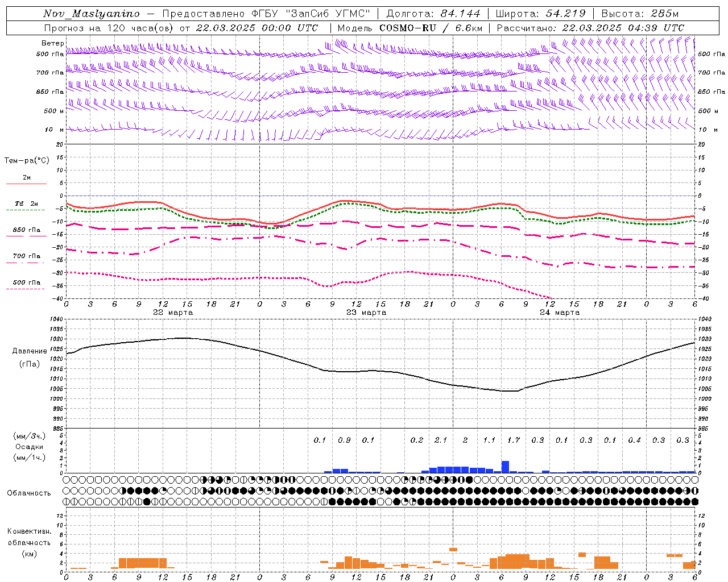Screen dimensions: 728x582
Task: Click the model label COSMO-RU / 6.6км
Action: point(431,28)
